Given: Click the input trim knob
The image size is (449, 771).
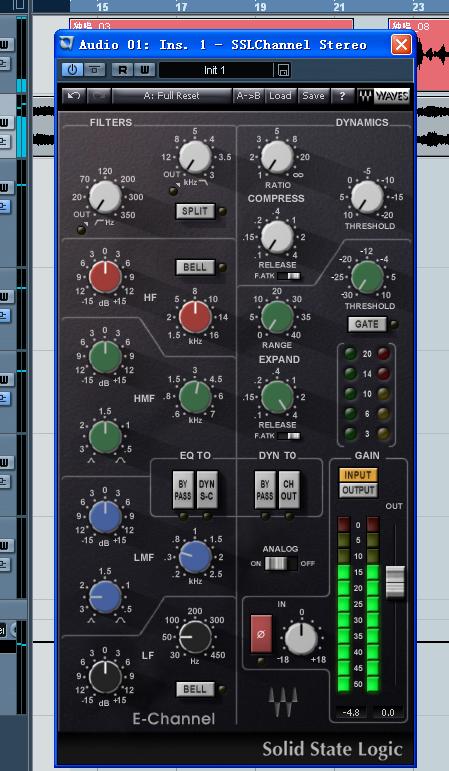Looking at the screenshot, I should [x=301, y=638].
